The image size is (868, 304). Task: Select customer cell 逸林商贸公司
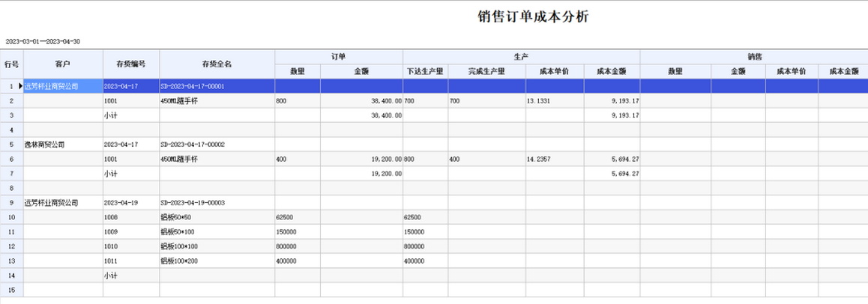pyautogui.click(x=45, y=144)
